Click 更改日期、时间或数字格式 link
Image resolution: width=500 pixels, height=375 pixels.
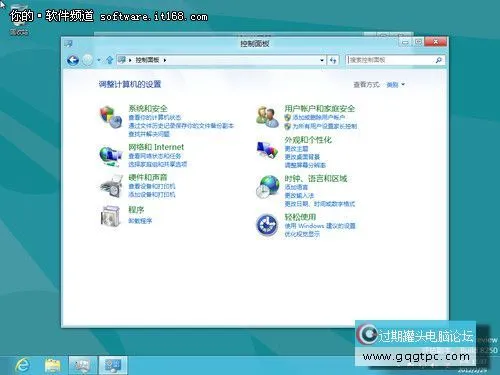320,204
